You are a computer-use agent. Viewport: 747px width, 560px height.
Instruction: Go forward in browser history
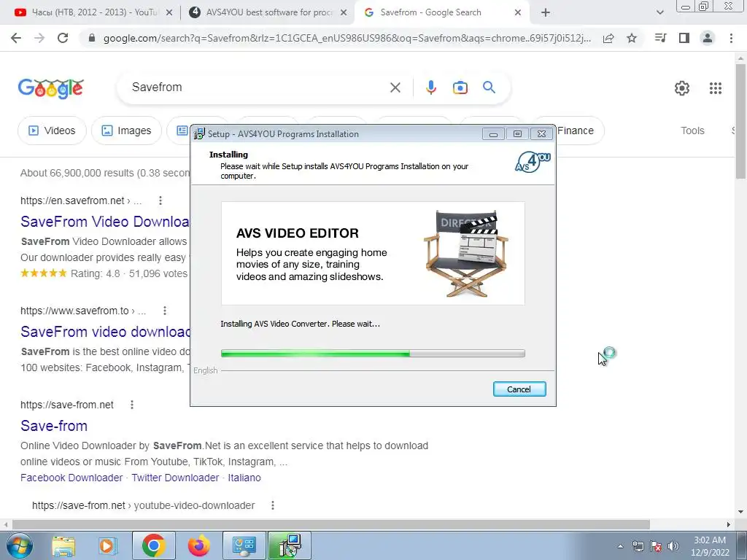39,38
